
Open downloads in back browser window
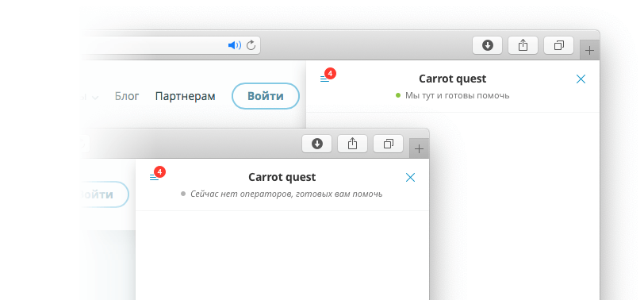click(x=487, y=45)
